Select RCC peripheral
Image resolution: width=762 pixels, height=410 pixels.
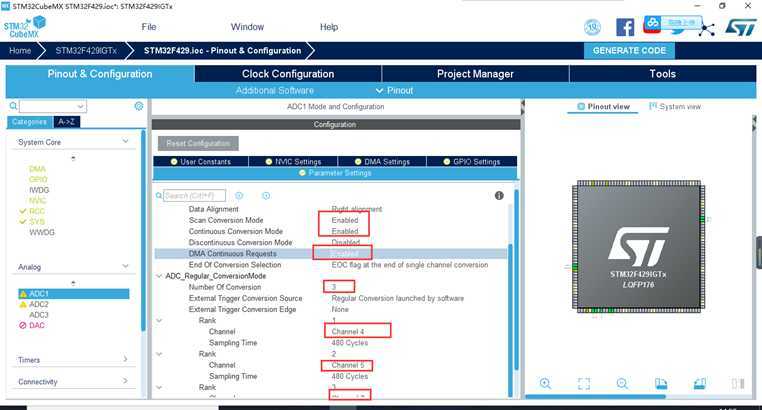[x=37, y=211]
